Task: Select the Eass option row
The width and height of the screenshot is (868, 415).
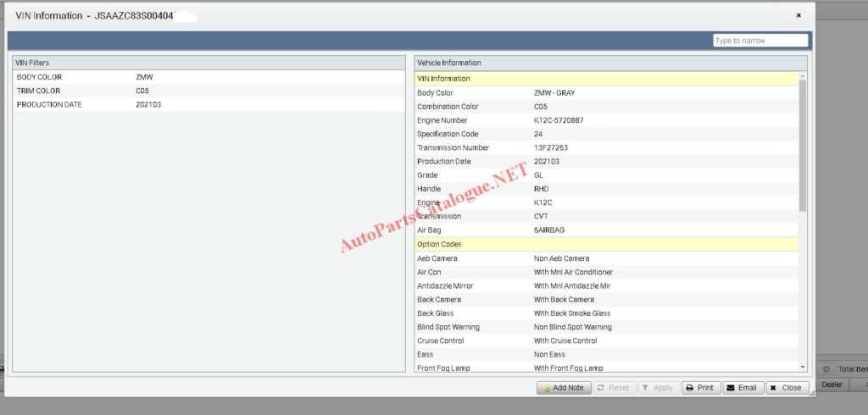Action: point(607,354)
